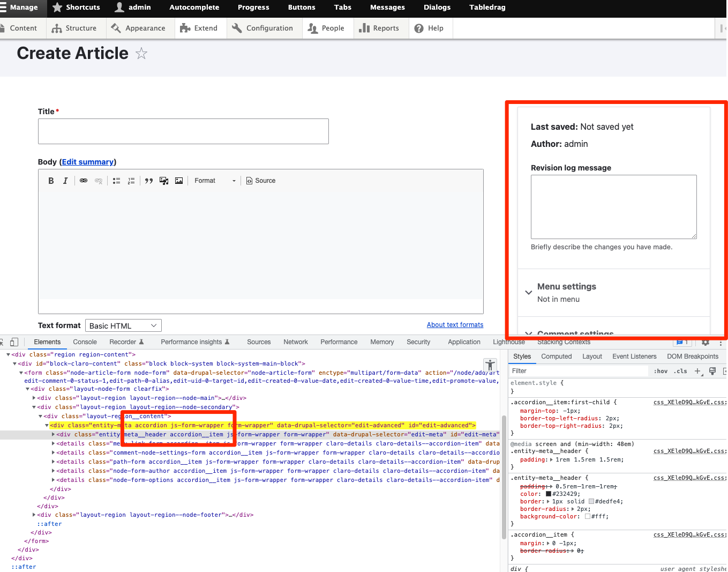Click the link icon in the editor toolbar
Viewport: 728px width, 572px height.
(x=84, y=181)
